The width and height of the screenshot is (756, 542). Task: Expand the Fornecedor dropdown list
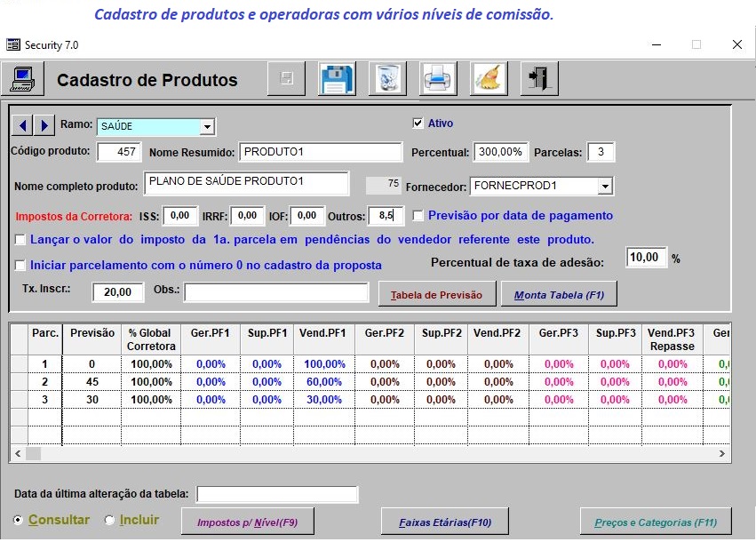coord(605,186)
